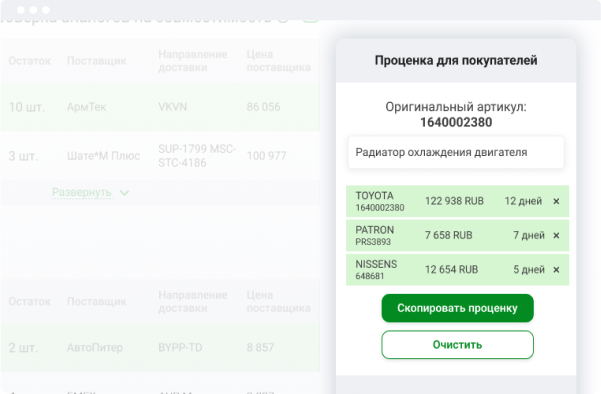Click the 10 шт. stock cell
The image size is (601, 394).
[27, 107]
